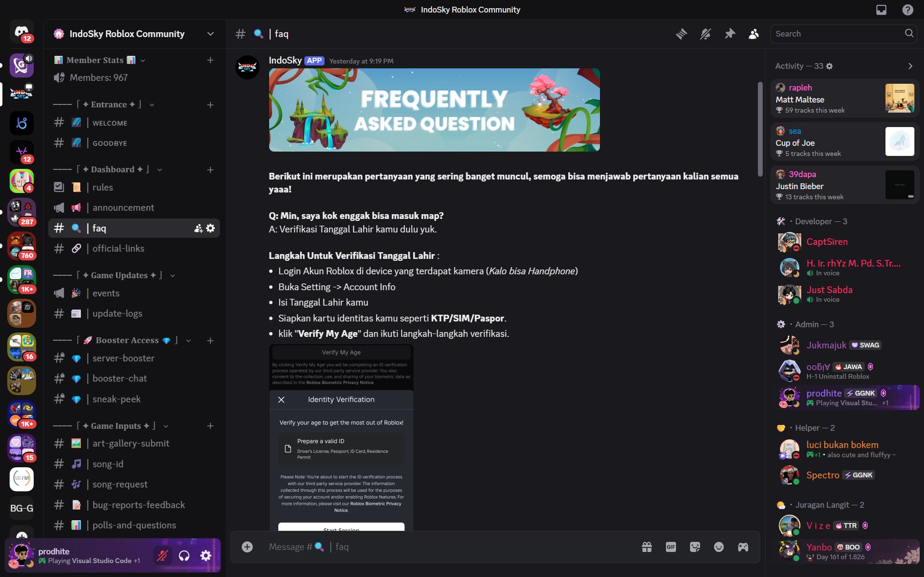Open the WELCOME channel
The height and width of the screenshot is (577, 924).
(134, 123)
